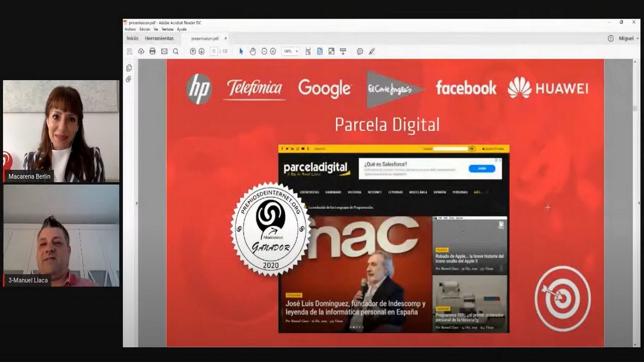The width and height of the screenshot is (644, 362).
Task: Send the file by email envelope icon
Action: (164, 51)
